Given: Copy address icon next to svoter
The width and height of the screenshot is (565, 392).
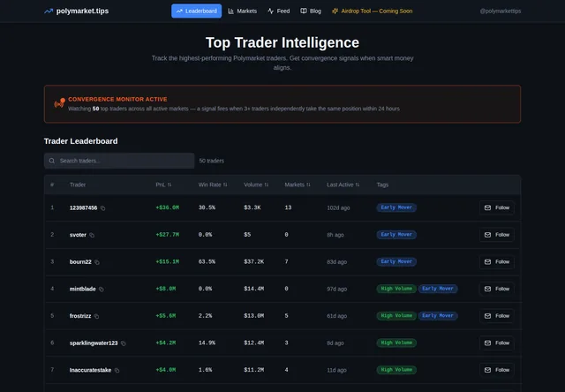Looking at the screenshot, I should point(92,235).
